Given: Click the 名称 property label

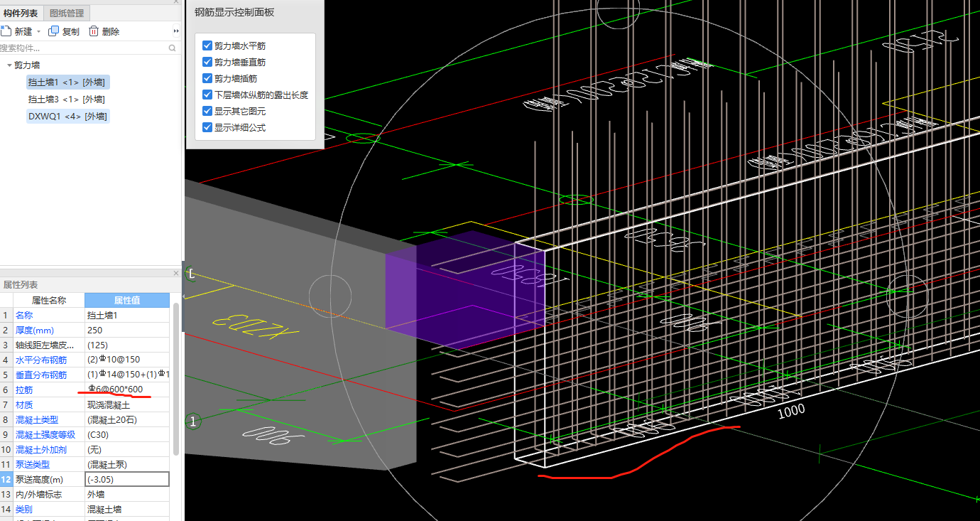Looking at the screenshot, I should tap(24, 316).
